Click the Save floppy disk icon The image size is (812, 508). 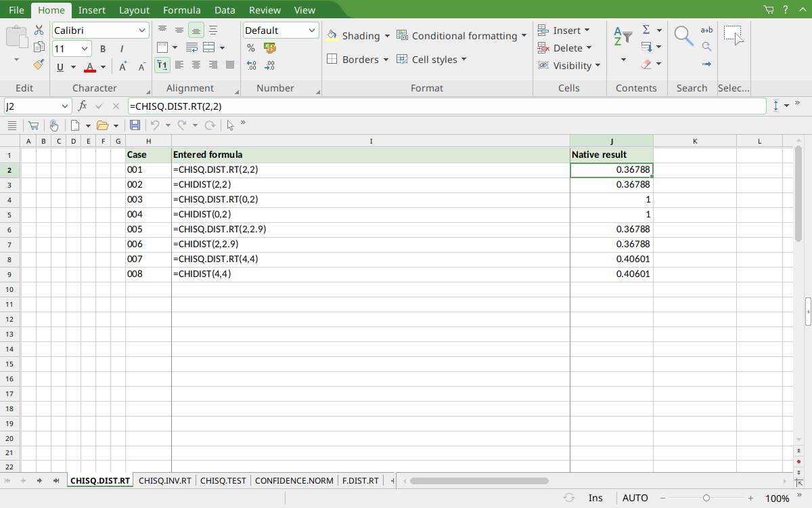coord(135,125)
